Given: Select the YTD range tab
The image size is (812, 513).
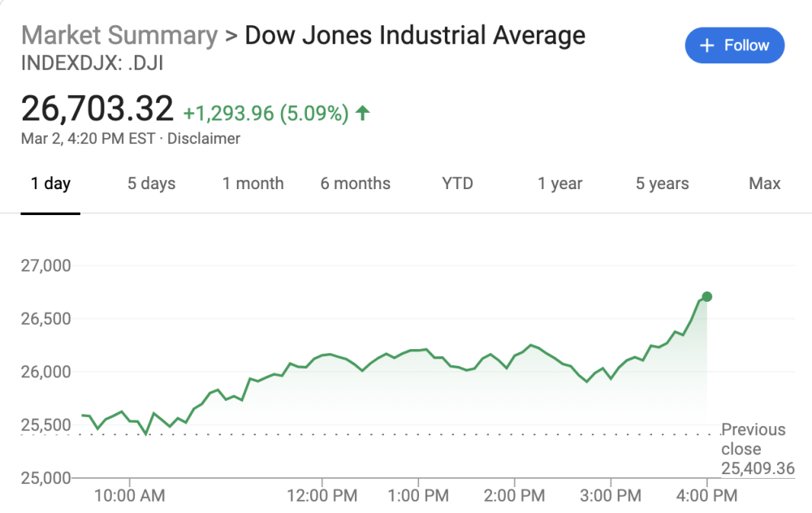Looking at the screenshot, I should coord(457,183).
